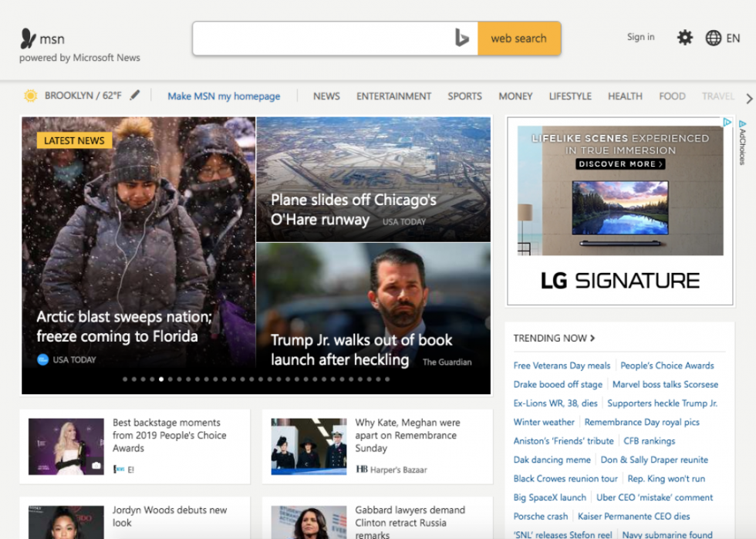The height and width of the screenshot is (539, 756).
Task: Click Aniston's 'Friends' tribute link
Action: [563, 440]
